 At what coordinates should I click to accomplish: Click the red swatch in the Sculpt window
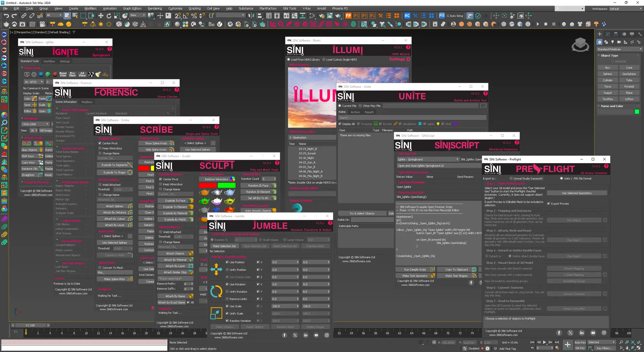pyautogui.click(x=208, y=185)
